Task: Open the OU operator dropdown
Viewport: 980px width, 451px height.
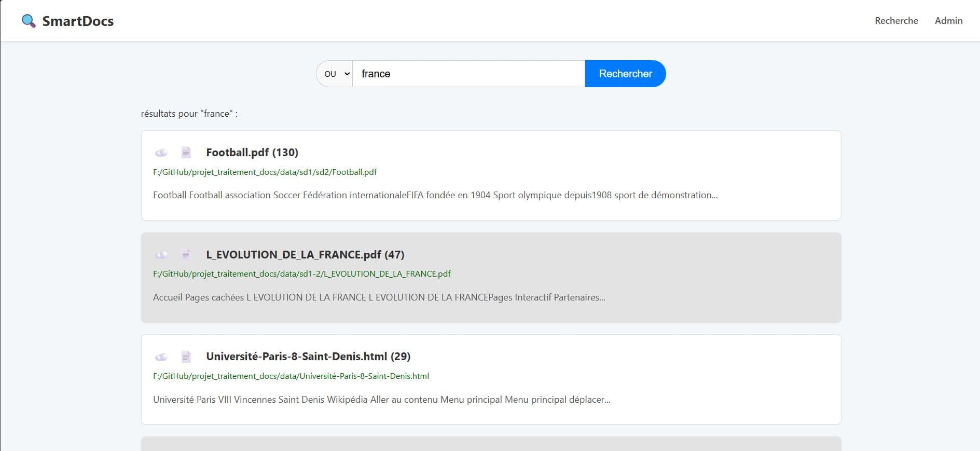Action: click(x=335, y=74)
